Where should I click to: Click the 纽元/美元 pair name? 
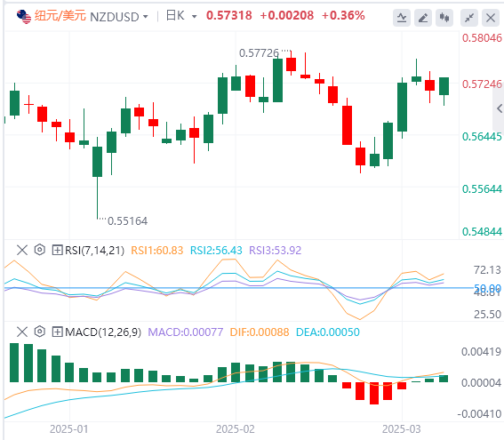pos(60,15)
